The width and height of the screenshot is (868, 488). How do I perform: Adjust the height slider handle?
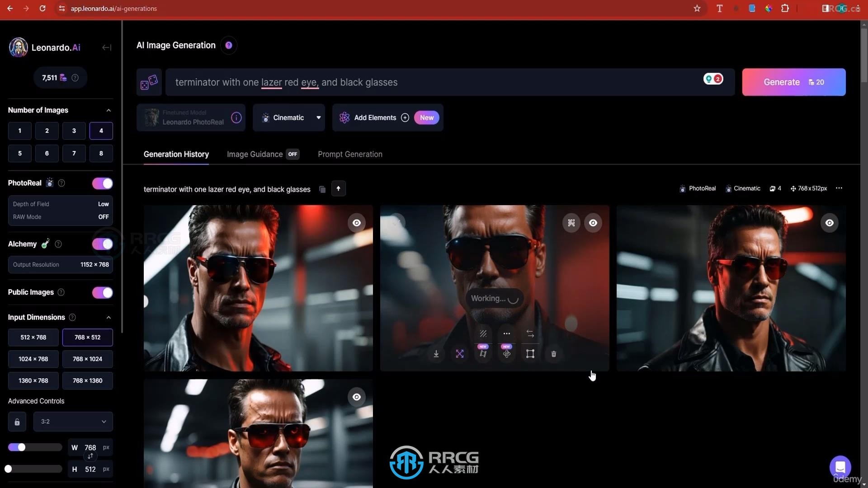(8, 469)
